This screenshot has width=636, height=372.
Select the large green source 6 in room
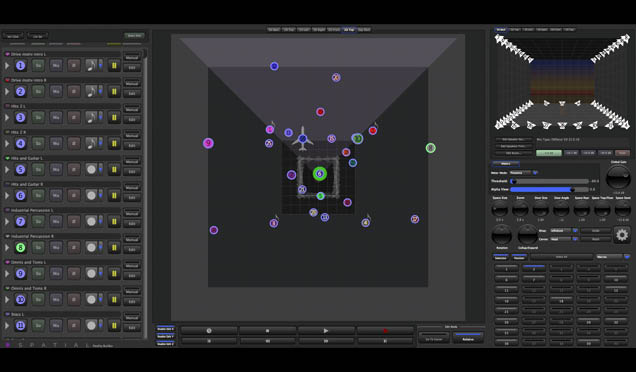point(320,174)
